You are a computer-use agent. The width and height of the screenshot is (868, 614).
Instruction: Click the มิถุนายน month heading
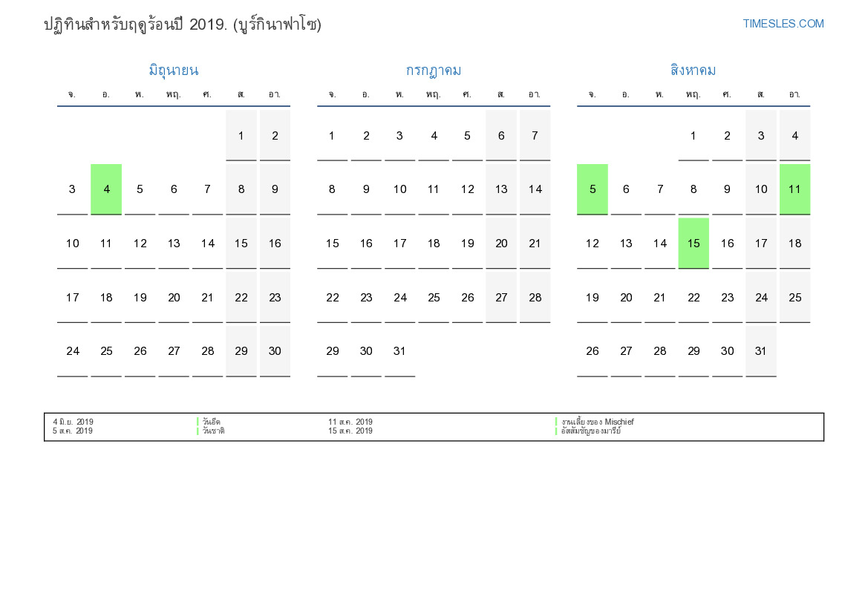point(173,71)
